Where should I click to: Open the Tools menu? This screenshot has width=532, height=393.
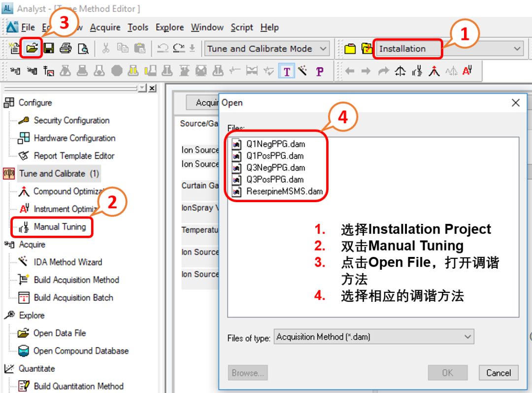[138, 27]
